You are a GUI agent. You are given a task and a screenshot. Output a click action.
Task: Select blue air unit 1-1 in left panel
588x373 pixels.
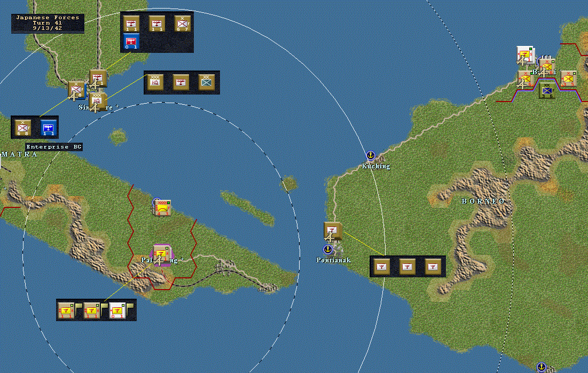(x=49, y=128)
